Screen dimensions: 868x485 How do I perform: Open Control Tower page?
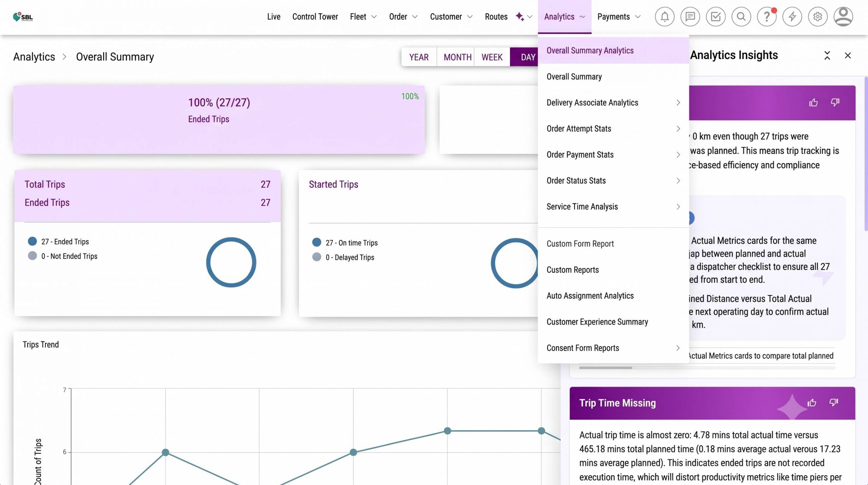pos(315,17)
